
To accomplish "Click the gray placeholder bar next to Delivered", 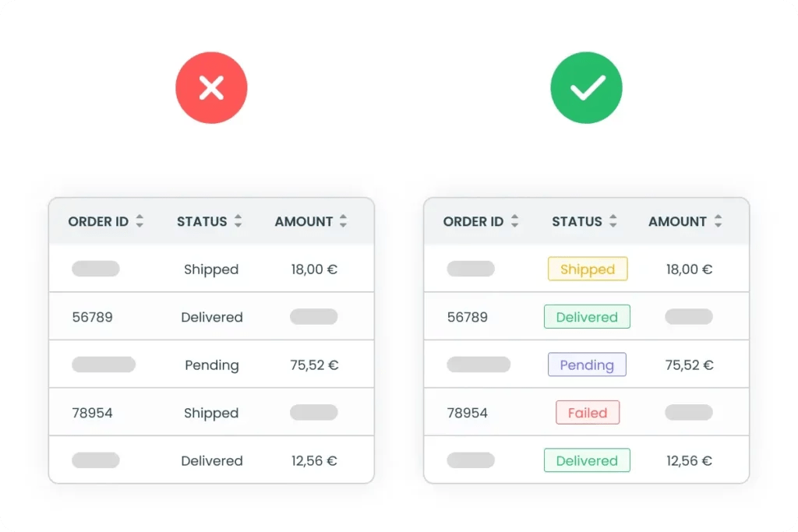I will coord(313,316).
